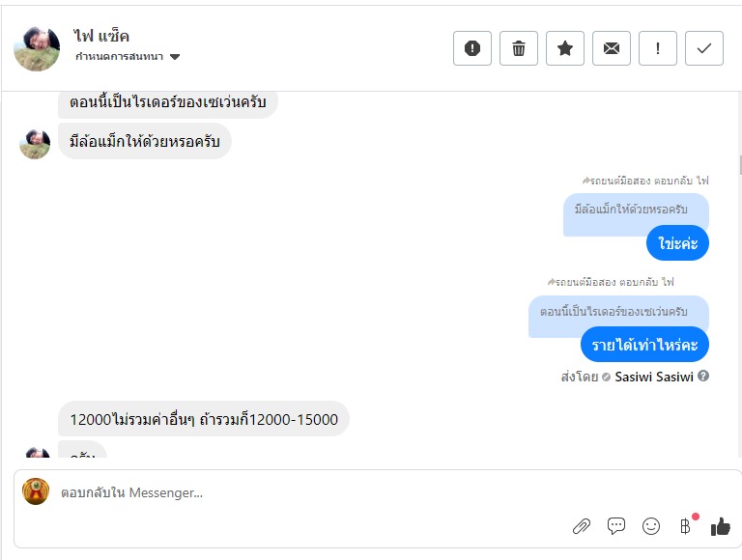Click the Sasiwi Sasiwi sender name
Image resolution: width=742 pixels, height=560 pixels.
(x=654, y=377)
